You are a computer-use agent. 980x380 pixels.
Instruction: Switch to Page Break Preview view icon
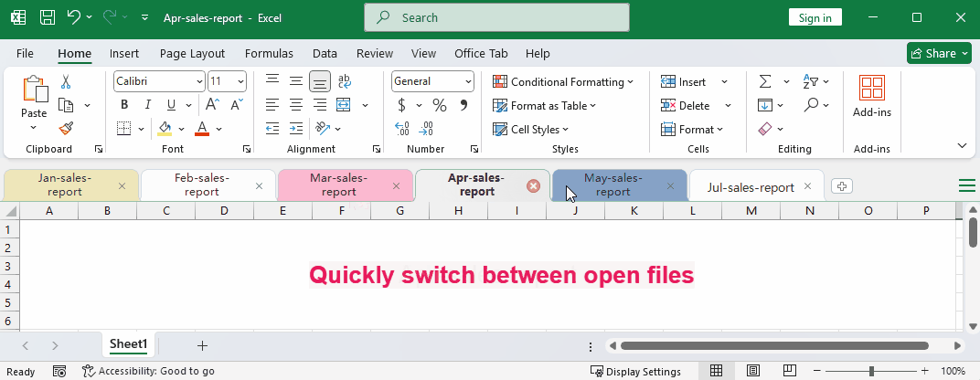click(787, 371)
